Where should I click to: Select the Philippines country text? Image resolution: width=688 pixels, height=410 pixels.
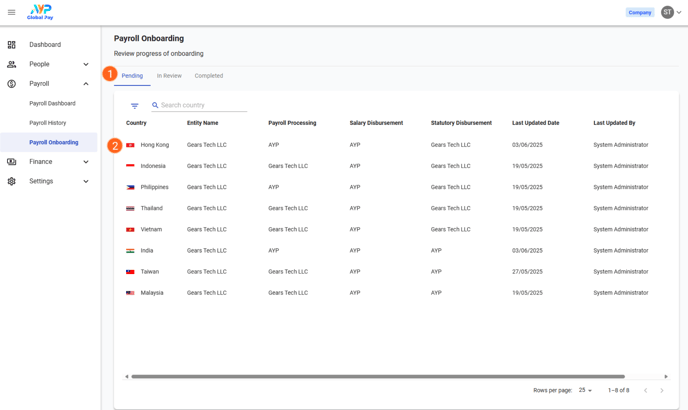click(x=154, y=187)
